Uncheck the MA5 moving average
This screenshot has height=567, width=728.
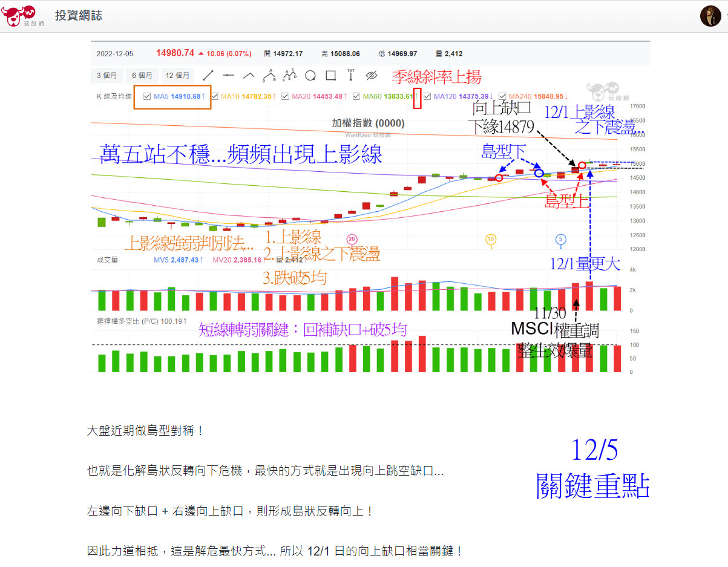(x=147, y=97)
